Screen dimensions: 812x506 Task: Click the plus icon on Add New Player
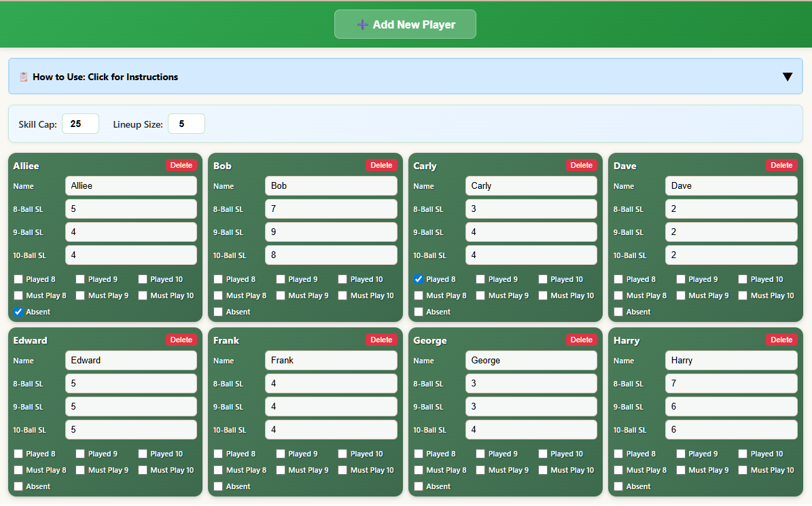(363, 24)
